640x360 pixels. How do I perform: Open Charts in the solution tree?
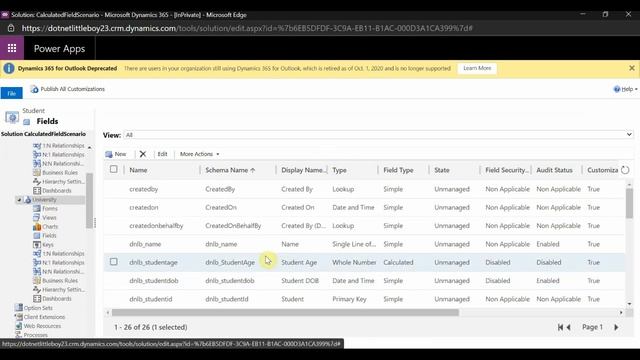[x=50, y=227]
